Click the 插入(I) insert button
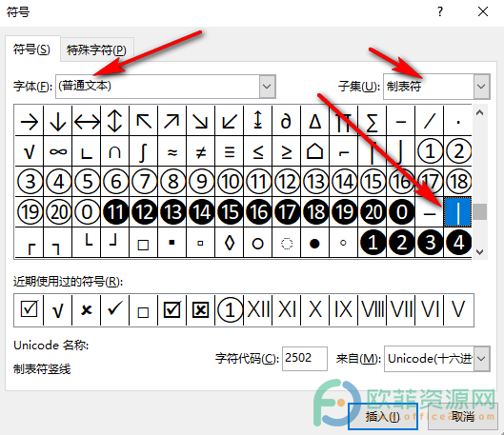Screen dimensions: 504x435 tap(382, 416)
